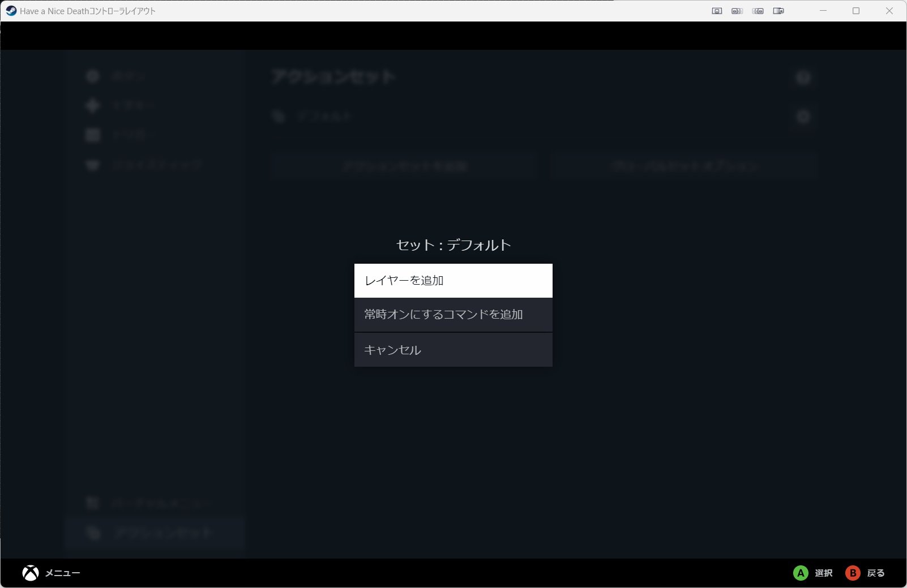Click the メニュー label in the footer
The width and height of the screenshot is (907, 588).
pos(62,573)
